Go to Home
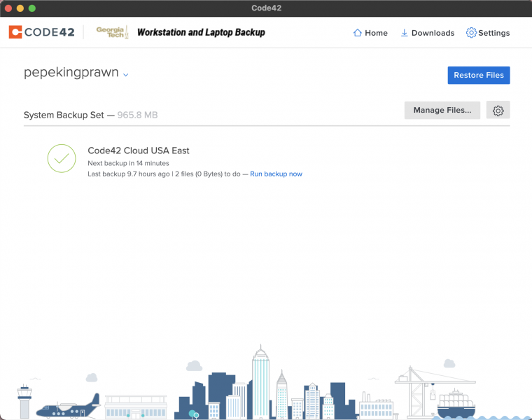The image size is (532, 420). point(370,33)
